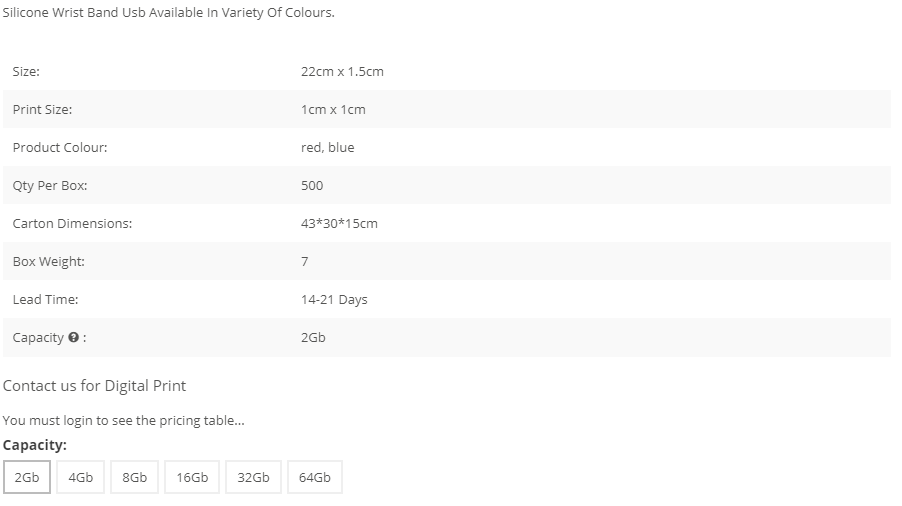902x506 pixels.
Task: Click the bold Capacity: label
Action: pos(35,445)
